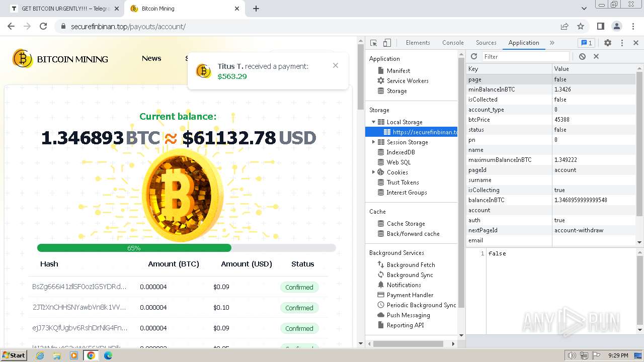Delete selected entry with X icon
The height and width of the screenshot is (362, 644).
[596, 56]
